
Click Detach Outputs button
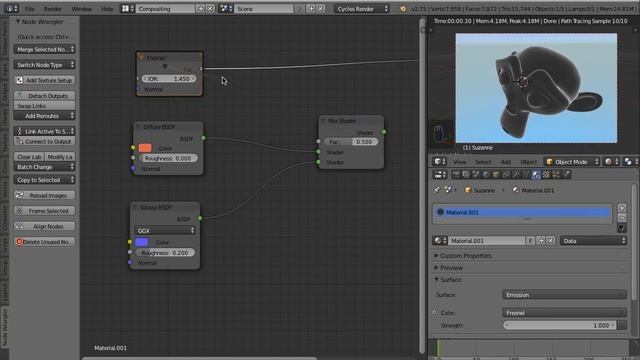(44, 96)
